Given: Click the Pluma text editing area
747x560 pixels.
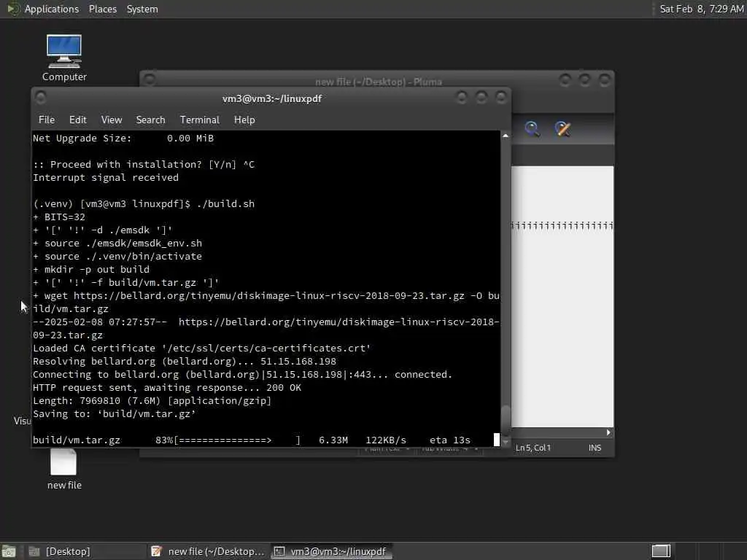Looking at the screenshot, I should coord(562,296).
